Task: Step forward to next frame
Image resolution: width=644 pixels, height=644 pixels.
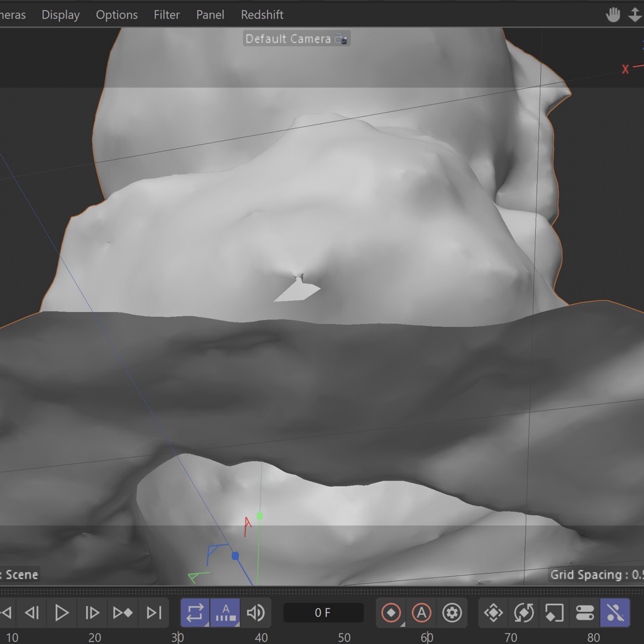Action: pos(92,613)
